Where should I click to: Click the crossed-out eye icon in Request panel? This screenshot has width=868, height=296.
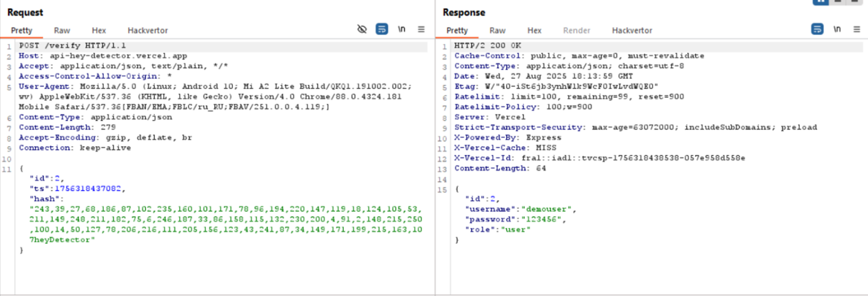(x=361, y=29)
